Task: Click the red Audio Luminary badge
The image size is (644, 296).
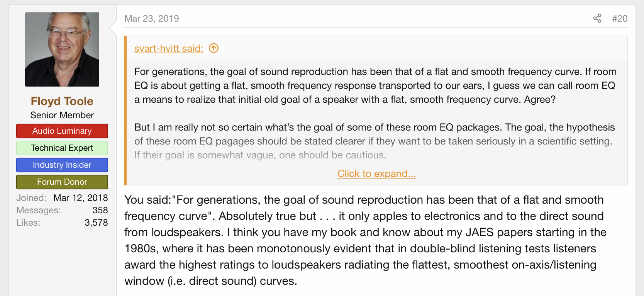Action: 62,131
